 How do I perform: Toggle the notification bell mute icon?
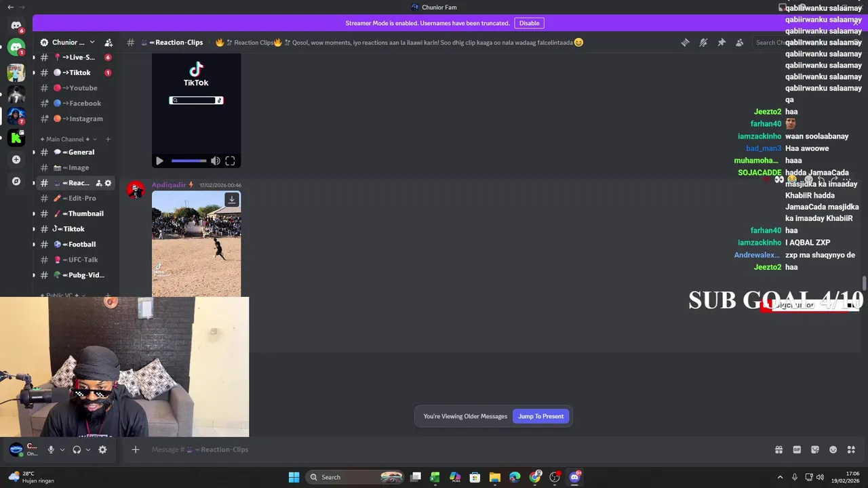(x=703, y=42)
